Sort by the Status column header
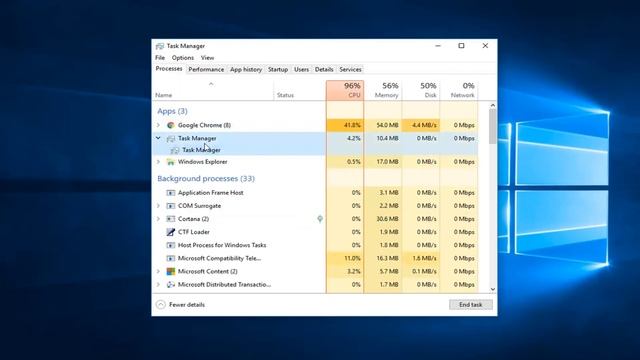Screen dimensions: 640x360 pos(300,90)
